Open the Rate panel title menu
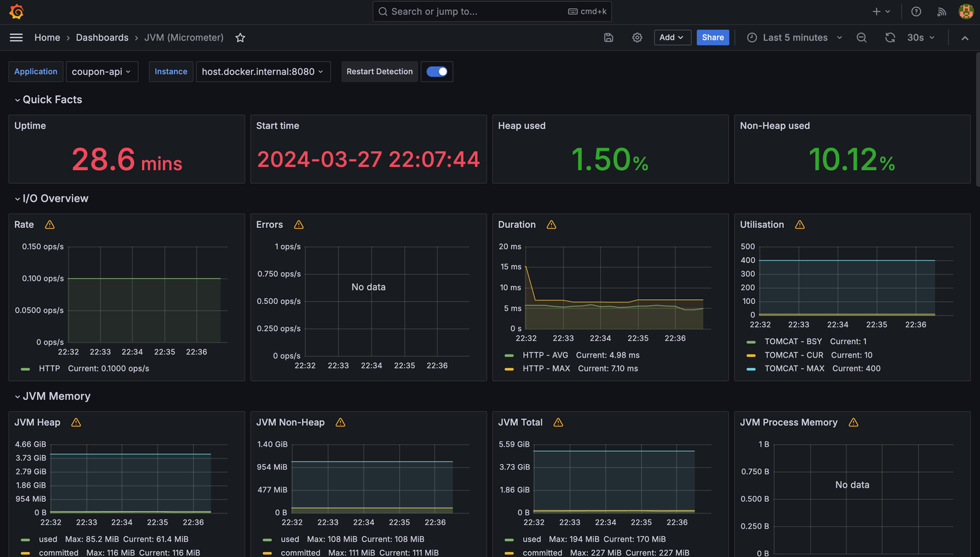Screen dimensions: 980x557 [24, 225]
